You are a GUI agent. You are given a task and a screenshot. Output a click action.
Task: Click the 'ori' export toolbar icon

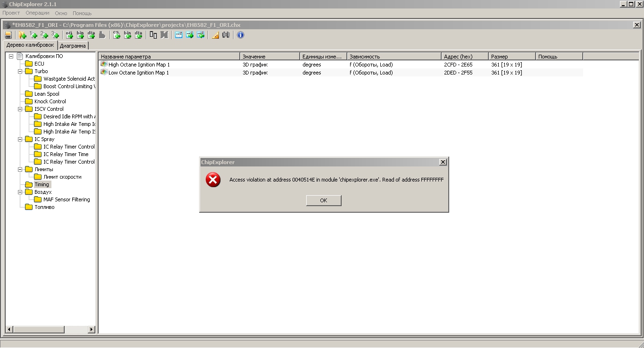click(69, 35)
